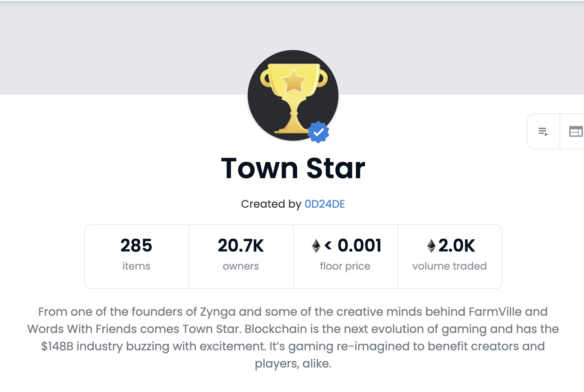The height and width of the screenshot is (392, 584).
Task: Click the floor price value 0.001
Action: (359, 247)
